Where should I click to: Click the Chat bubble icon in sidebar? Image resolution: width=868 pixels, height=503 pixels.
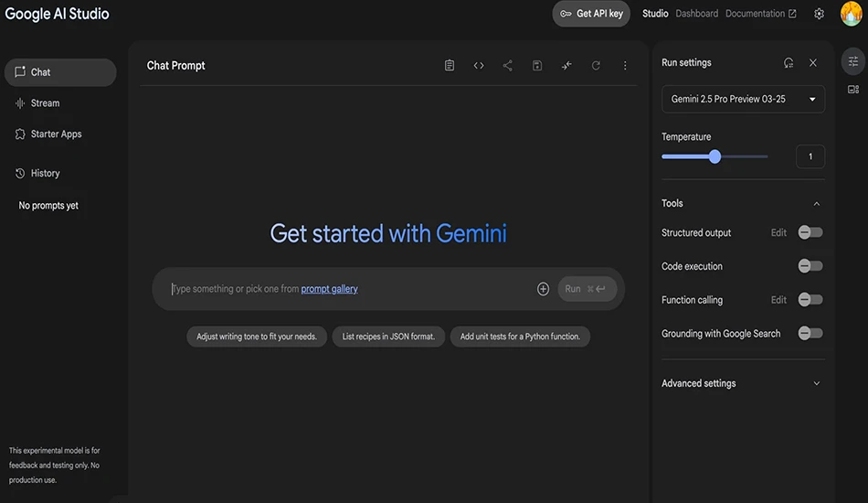pyautogui.click(x=20, y=72)
